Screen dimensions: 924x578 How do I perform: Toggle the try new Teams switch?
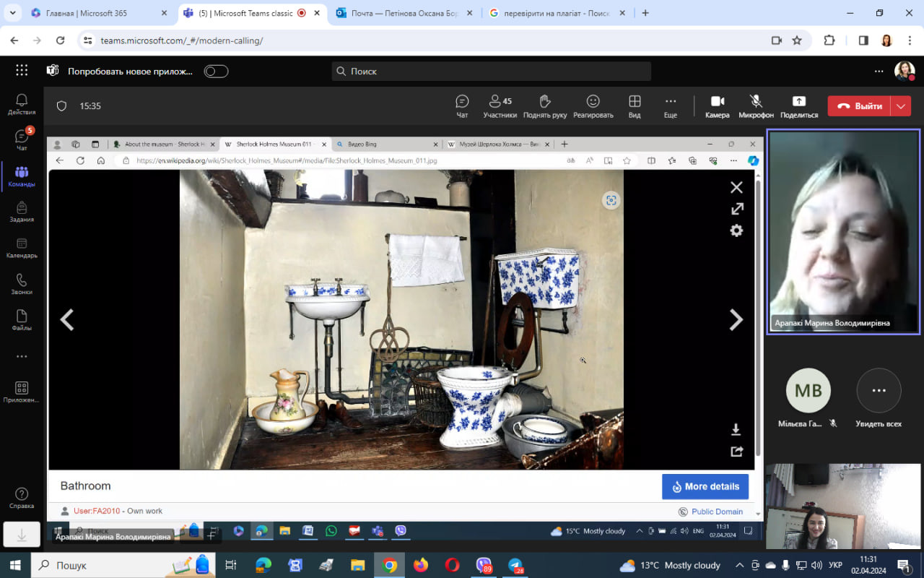point(216,72)
